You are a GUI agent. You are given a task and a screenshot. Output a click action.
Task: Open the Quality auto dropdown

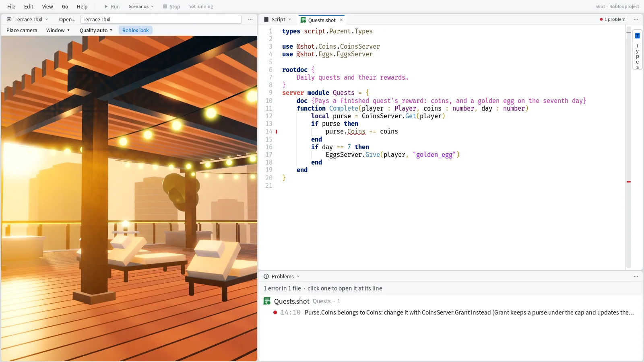pyautogui.click(x=96, y=30)
